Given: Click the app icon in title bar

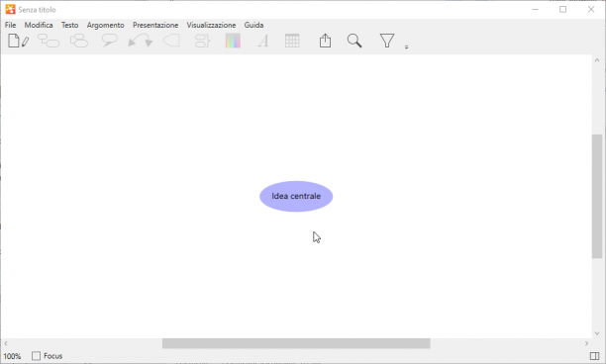Looking at the screenshot, I should [x=11, y=9].
